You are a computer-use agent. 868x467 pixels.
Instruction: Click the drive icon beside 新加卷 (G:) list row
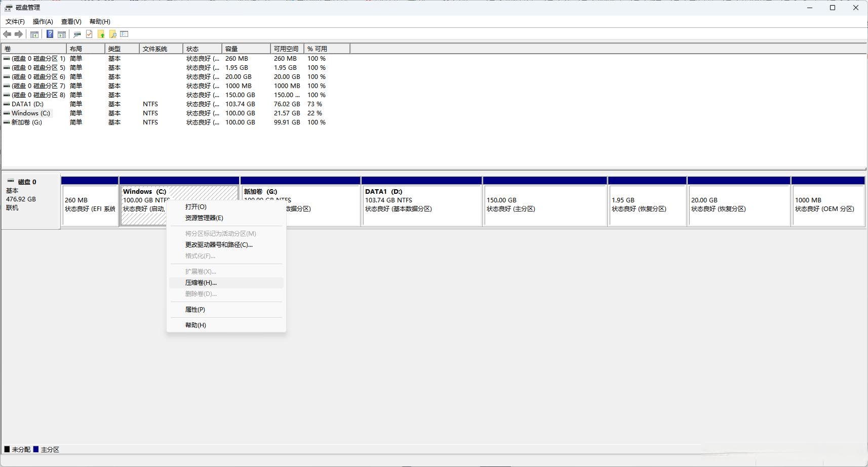click(7, 122)
